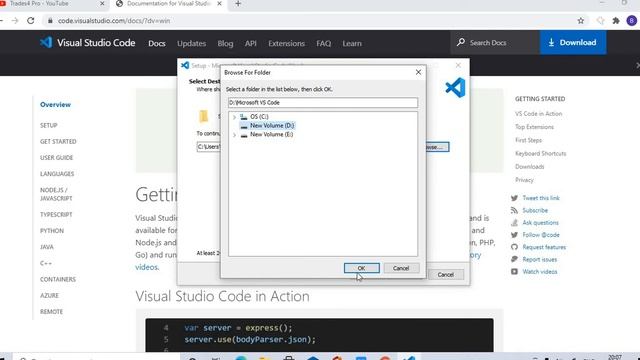Open USER GUIDE section in sidebar

point(56,158)
